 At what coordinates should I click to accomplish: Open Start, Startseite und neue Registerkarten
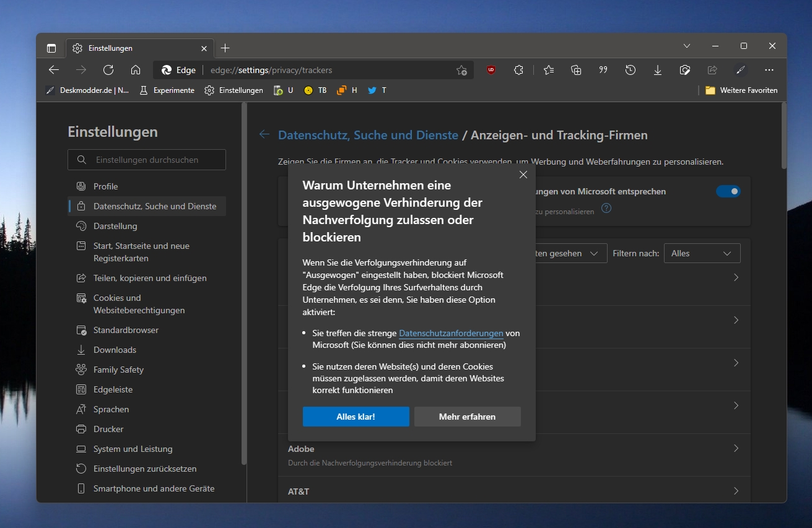click(x=147, y=252)
